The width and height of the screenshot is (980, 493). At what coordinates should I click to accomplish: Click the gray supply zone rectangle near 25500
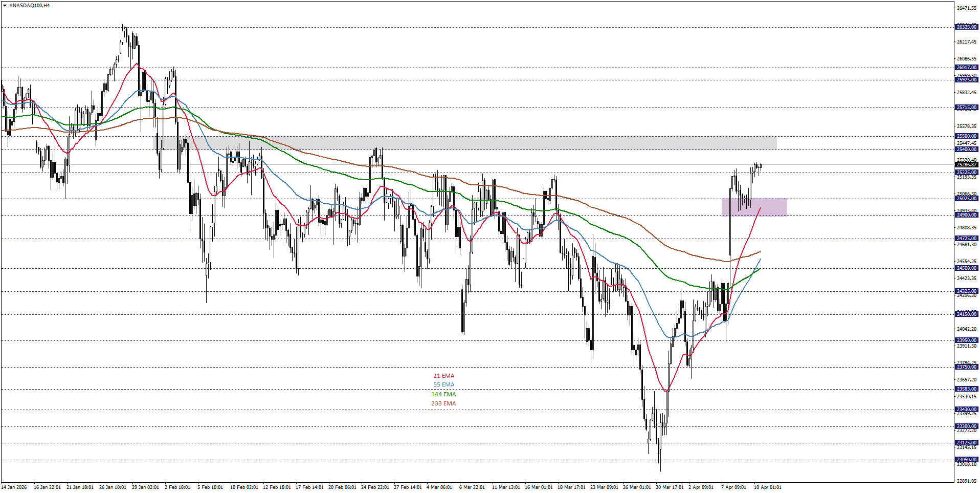click(460, 142)
